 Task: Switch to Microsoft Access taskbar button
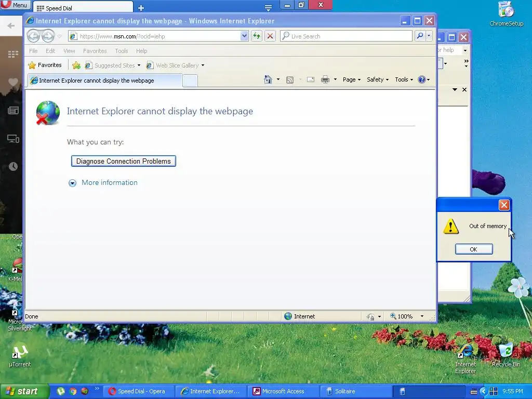283,391
